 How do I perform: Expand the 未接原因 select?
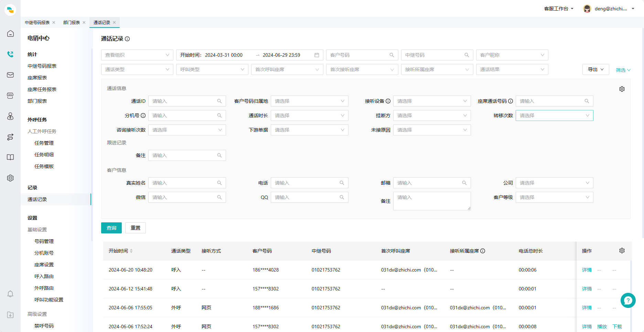tap(432, 130)
